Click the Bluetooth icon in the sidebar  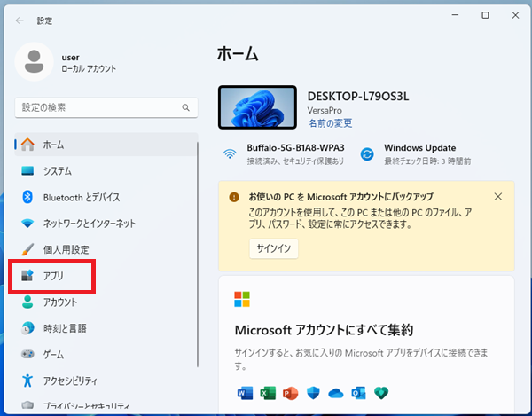[x=27, y=197]
